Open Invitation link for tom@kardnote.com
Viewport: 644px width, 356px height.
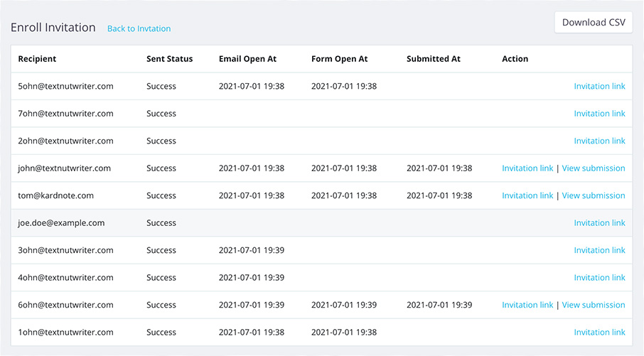[x=527, y=195]
